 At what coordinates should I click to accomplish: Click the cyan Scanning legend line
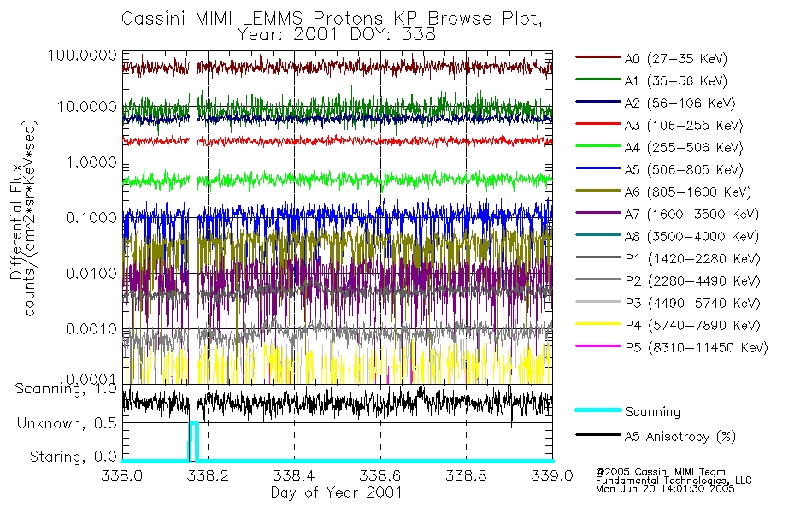coord(597,410)
